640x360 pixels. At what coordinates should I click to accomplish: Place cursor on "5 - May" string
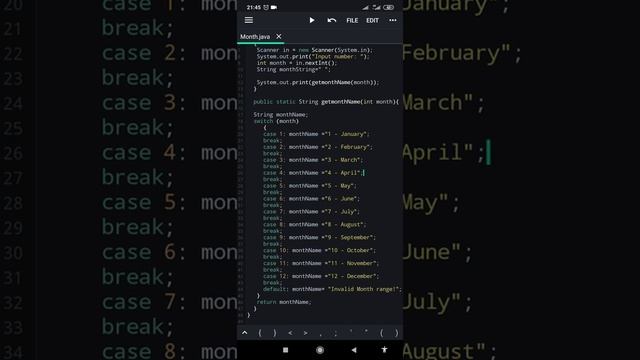pyautogui.click(x=340, y=186)
